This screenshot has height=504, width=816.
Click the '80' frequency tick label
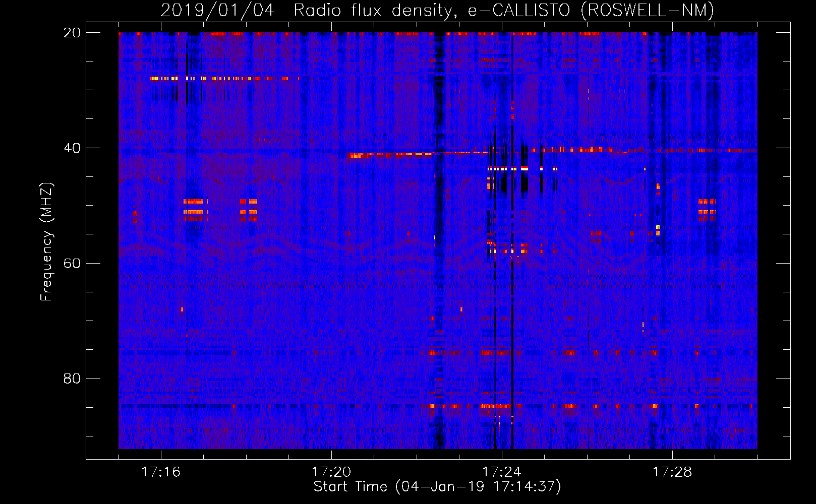(72, 378)
